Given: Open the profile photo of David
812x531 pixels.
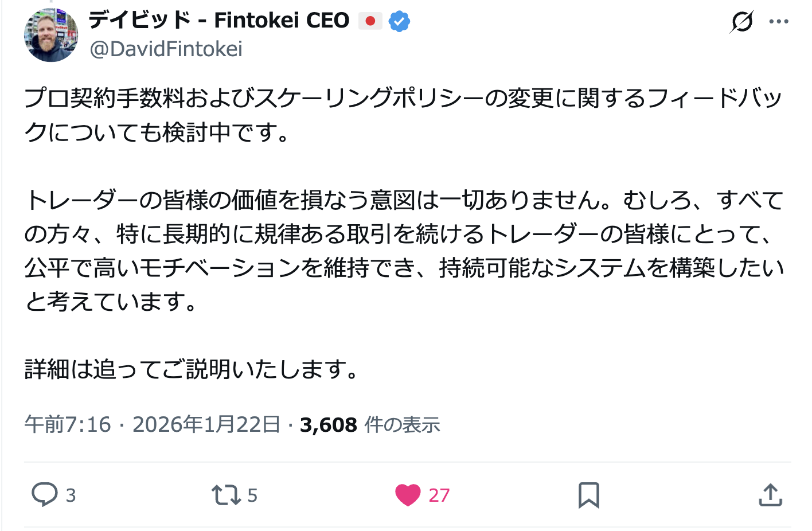Looking at the screenshot, I should coord(51,35).
